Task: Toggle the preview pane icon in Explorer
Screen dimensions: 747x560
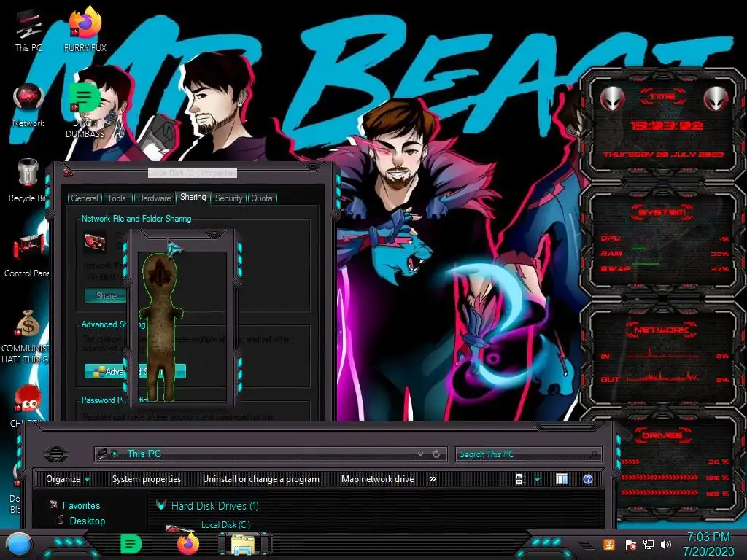Action: 562,479
